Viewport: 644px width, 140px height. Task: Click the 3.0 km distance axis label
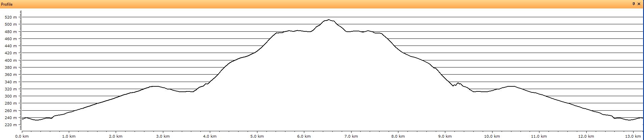click(x=163, y=137)
